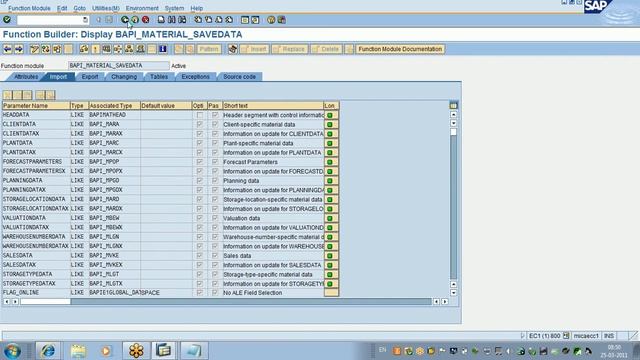Click the blue left arrow navigation icon
Screen dimensions: 640x360
point(8,49)
